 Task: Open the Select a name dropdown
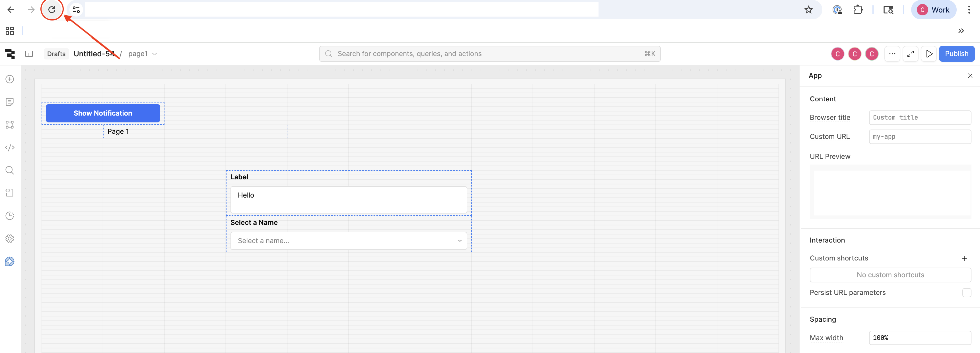[x=348, y=241]
